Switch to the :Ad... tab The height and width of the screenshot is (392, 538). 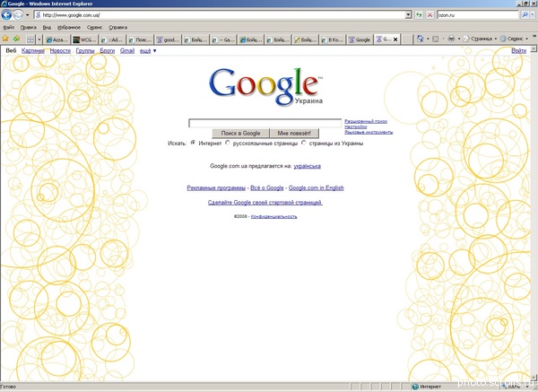click(112, 39)
